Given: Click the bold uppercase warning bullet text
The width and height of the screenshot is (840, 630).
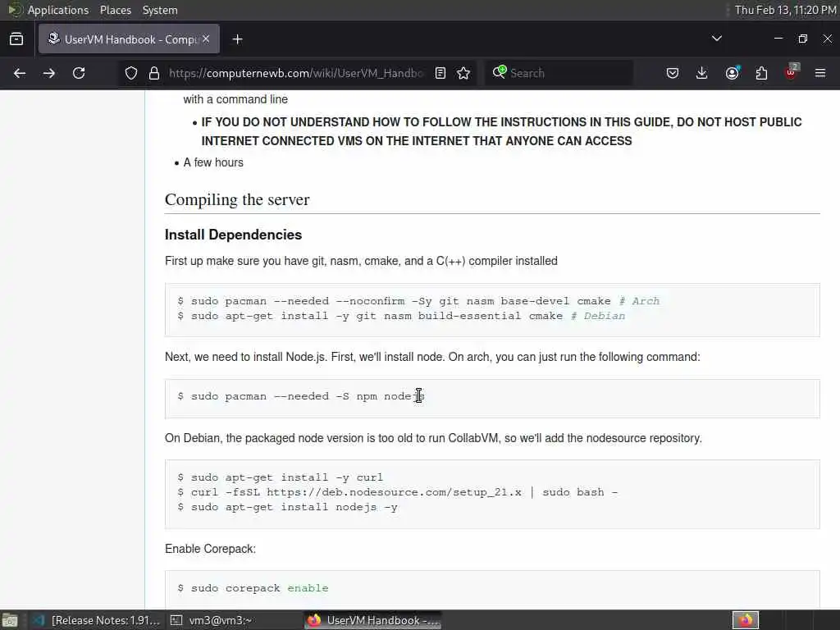Looking at the screenshot, I should (x=501, y=131).
